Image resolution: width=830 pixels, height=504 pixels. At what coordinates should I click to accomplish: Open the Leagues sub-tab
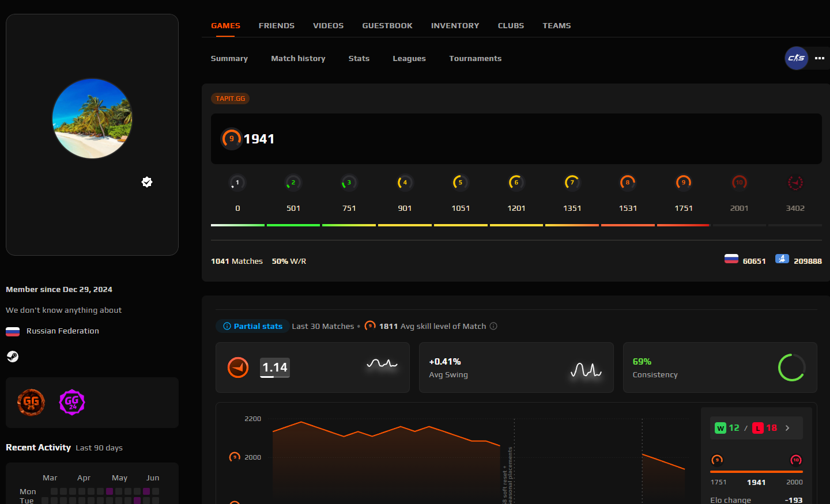[409, 58]
